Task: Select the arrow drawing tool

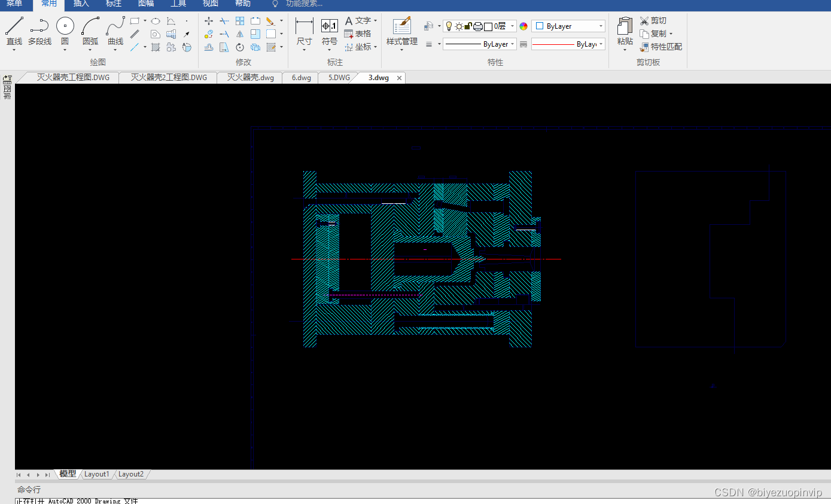Action: pos(187,34)
